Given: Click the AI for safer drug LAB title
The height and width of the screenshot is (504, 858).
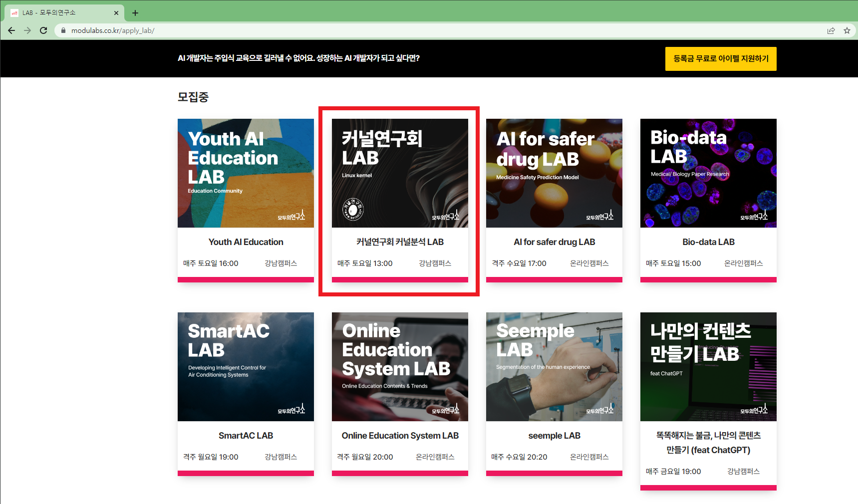Looking at the screenshot, I should point(554,242).
